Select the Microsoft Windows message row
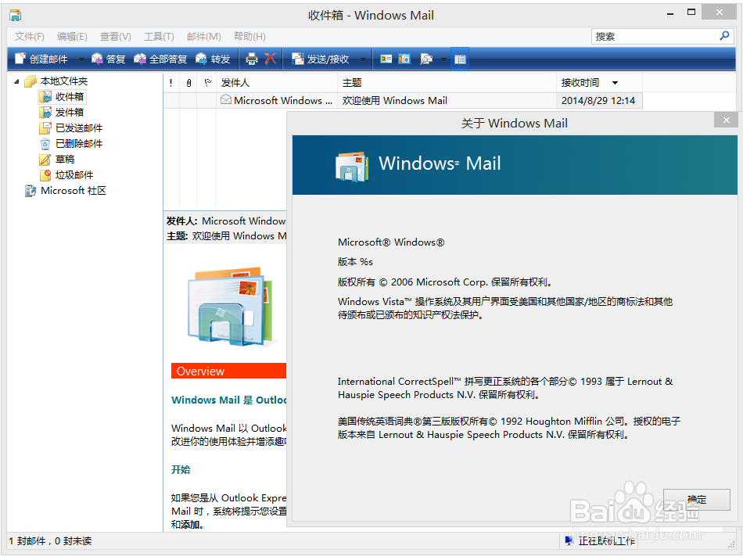The image size is (743, 560). [403, 100]
